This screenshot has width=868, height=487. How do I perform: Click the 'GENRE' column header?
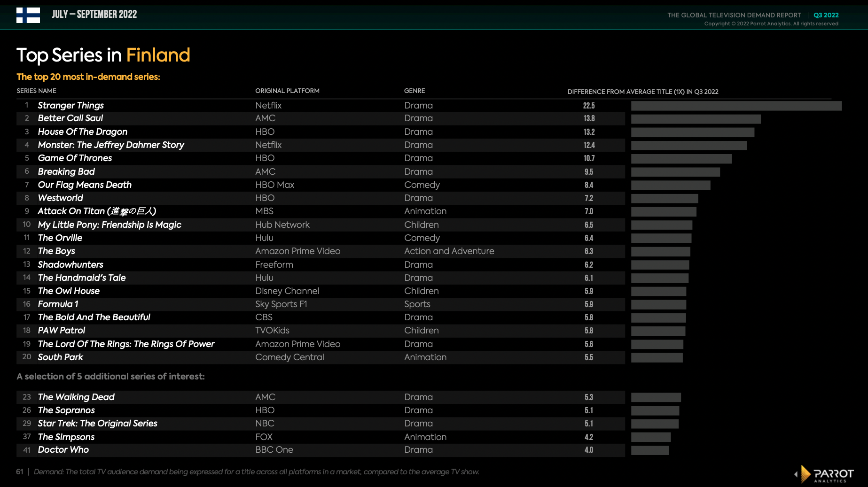tap(414, 91)
